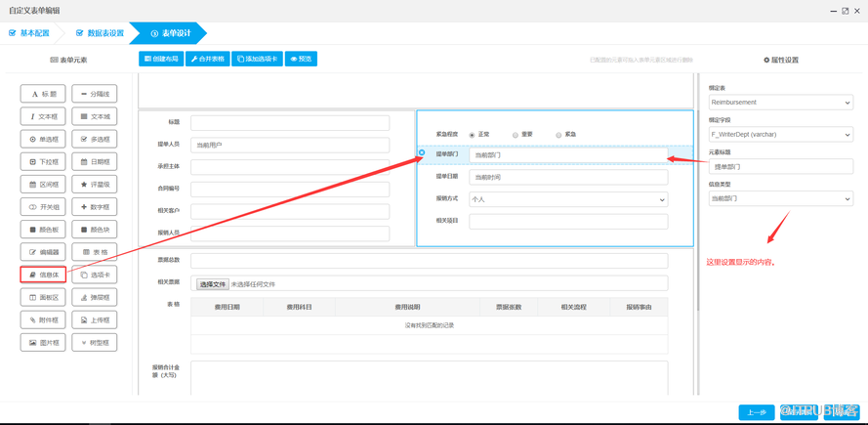Image resolution: width=868 pixels, height=425 pixels.
Task: Choose the 图片框 image element
Action: [43, 342]
